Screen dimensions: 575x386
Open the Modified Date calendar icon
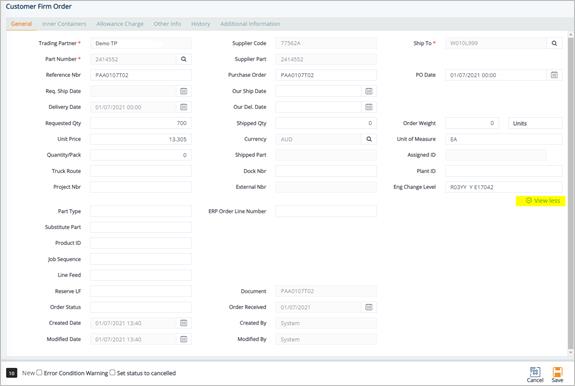click(183, 339)
